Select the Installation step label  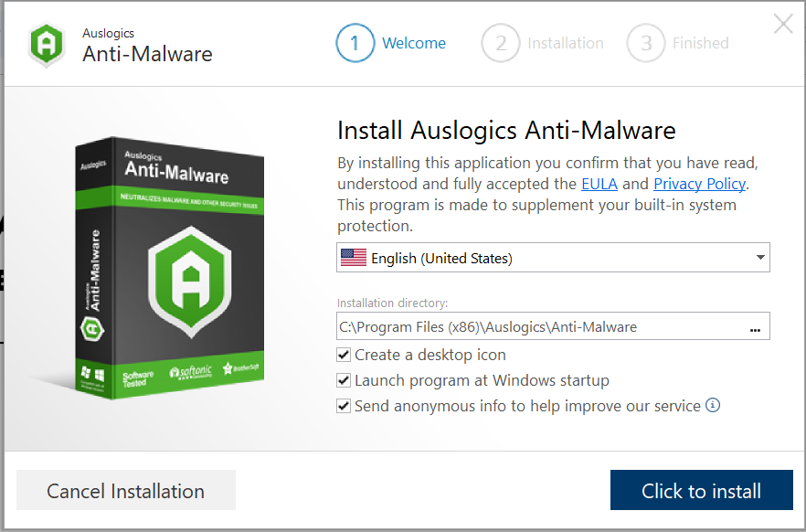pos(565,42)
